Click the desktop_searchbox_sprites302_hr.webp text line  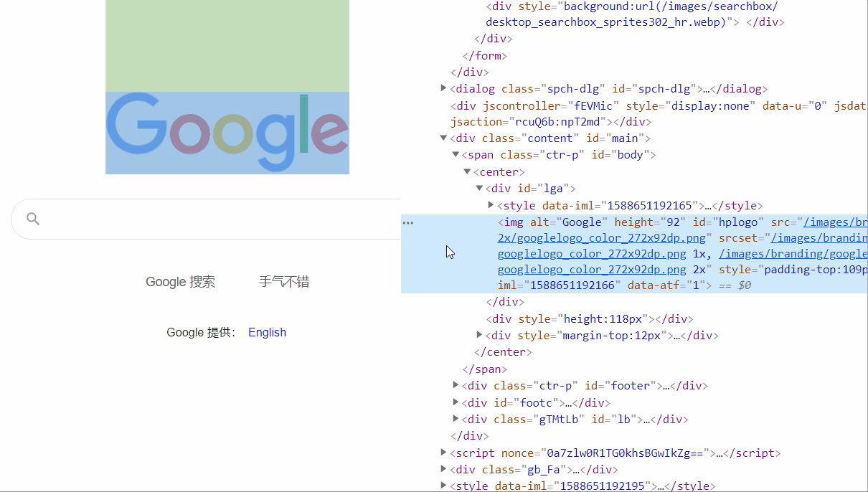coord(635,22)
